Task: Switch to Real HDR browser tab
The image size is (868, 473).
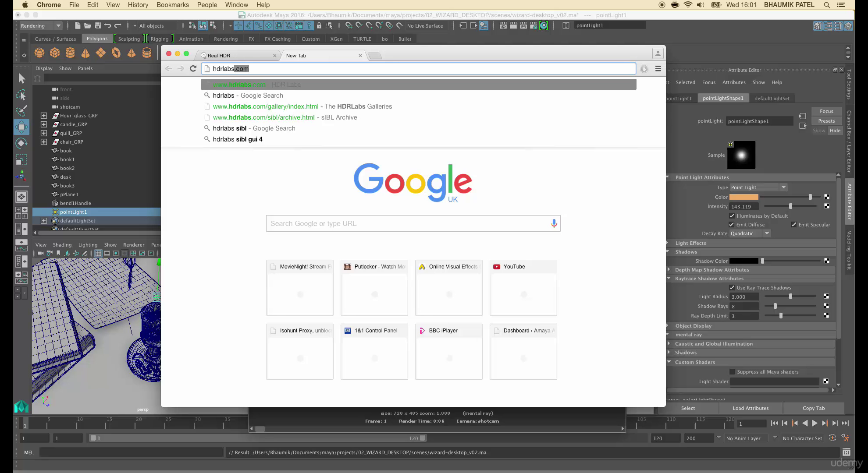Action: point(238,56)
